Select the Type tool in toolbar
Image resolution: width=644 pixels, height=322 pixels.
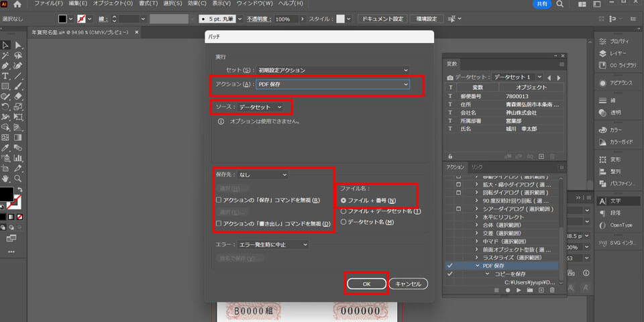point(5,76)
